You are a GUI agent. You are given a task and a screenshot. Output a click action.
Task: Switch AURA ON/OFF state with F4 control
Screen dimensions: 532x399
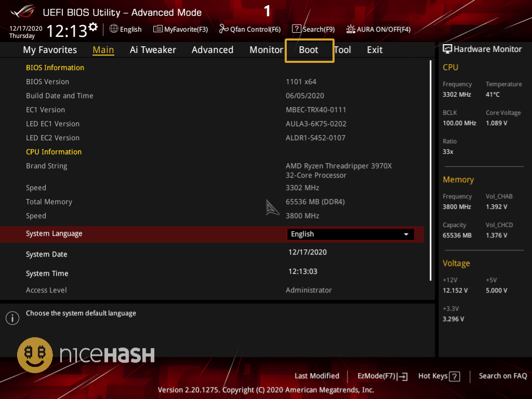(378, 29)
